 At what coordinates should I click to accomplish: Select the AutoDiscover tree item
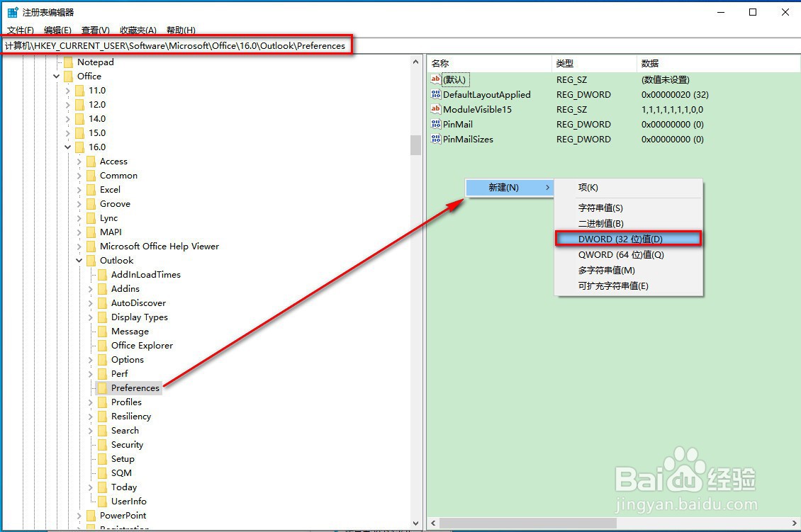click(138, 303)
